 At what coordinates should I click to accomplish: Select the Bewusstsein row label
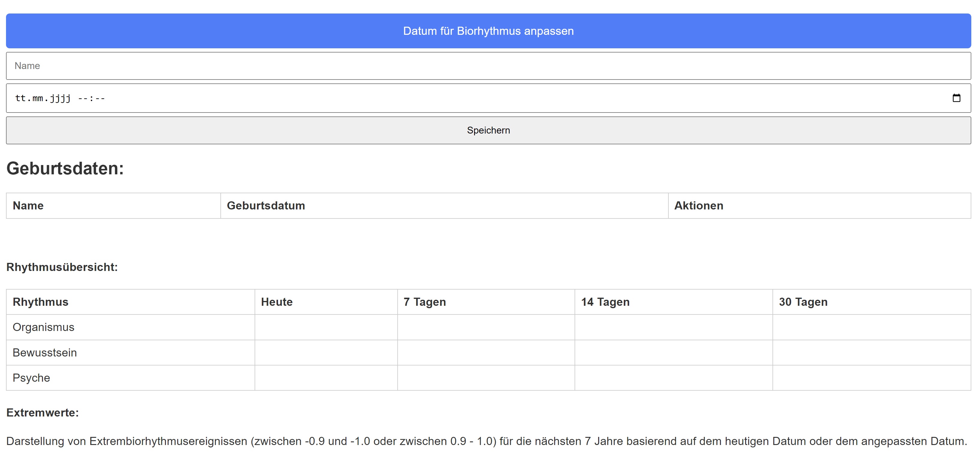tap(44, 353)
